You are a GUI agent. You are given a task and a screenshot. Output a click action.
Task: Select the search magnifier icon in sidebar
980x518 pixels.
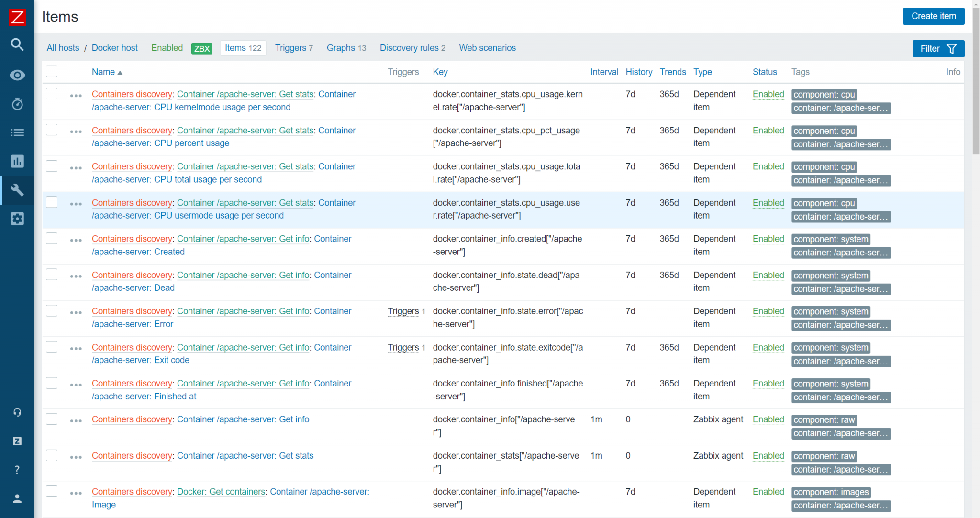(x=17, y=44)
